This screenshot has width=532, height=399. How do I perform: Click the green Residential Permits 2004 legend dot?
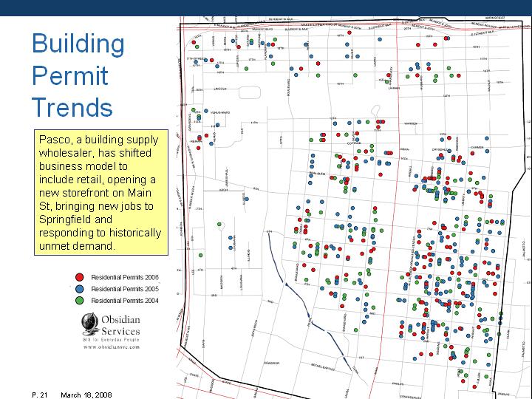[x=79, y=301]
